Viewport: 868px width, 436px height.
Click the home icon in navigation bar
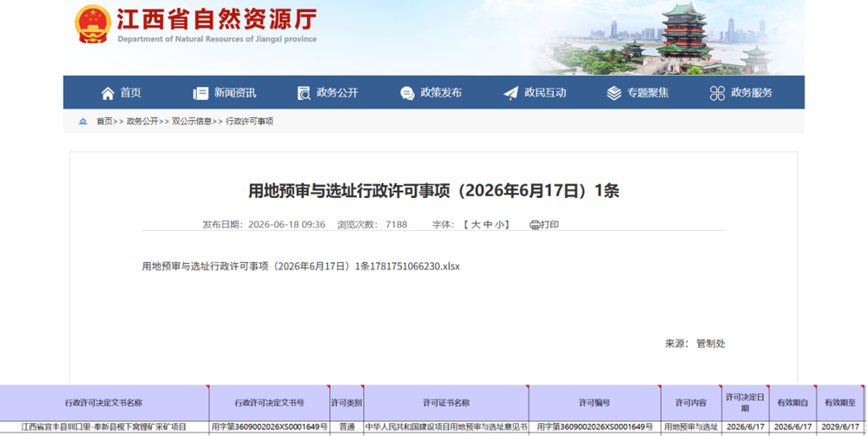tap(108, 93)
